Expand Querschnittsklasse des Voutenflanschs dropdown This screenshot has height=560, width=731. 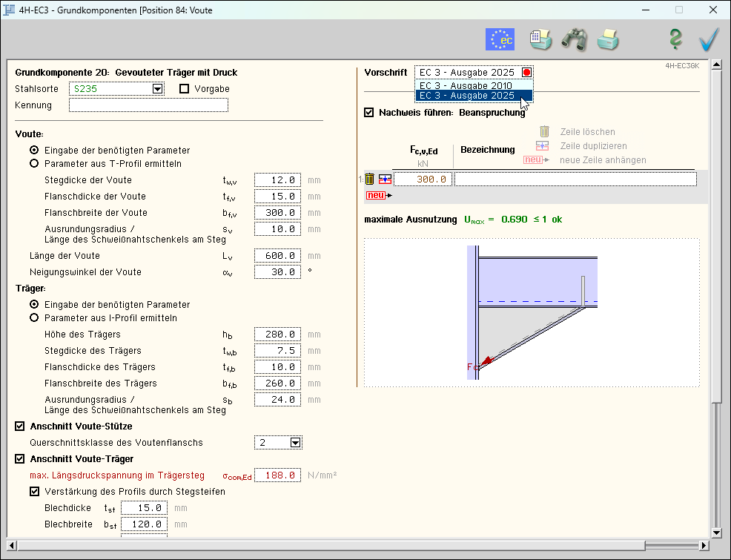click(x=295, y=443)
